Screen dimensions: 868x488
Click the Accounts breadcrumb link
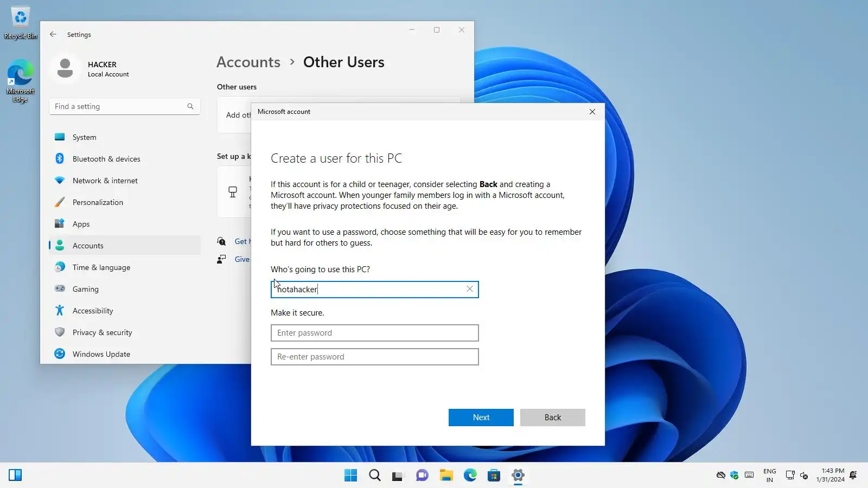[x=248, y=62]
